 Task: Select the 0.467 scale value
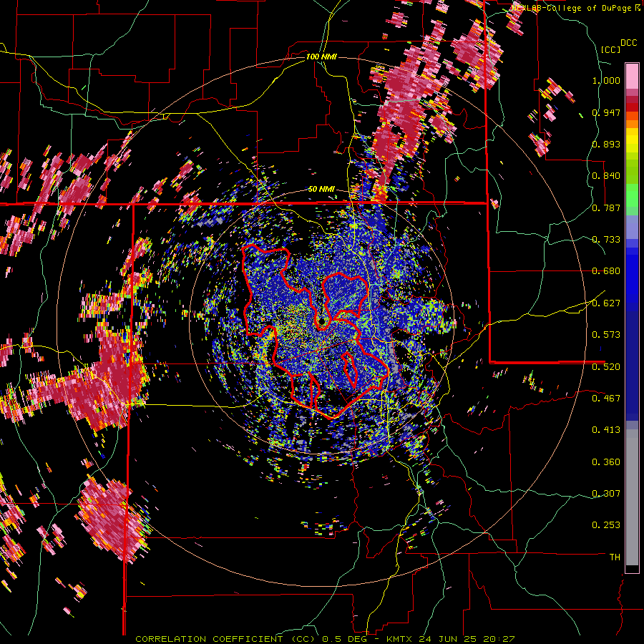pos(606,399)
